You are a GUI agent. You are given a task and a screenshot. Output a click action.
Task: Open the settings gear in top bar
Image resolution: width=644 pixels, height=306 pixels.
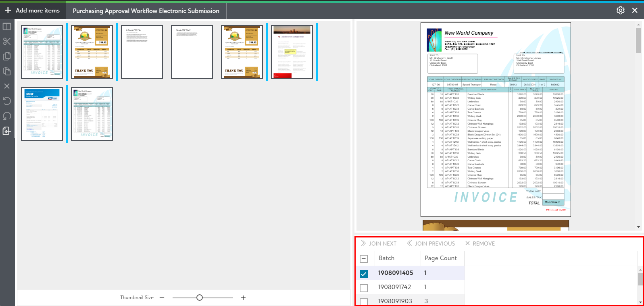tap(620, 10)
